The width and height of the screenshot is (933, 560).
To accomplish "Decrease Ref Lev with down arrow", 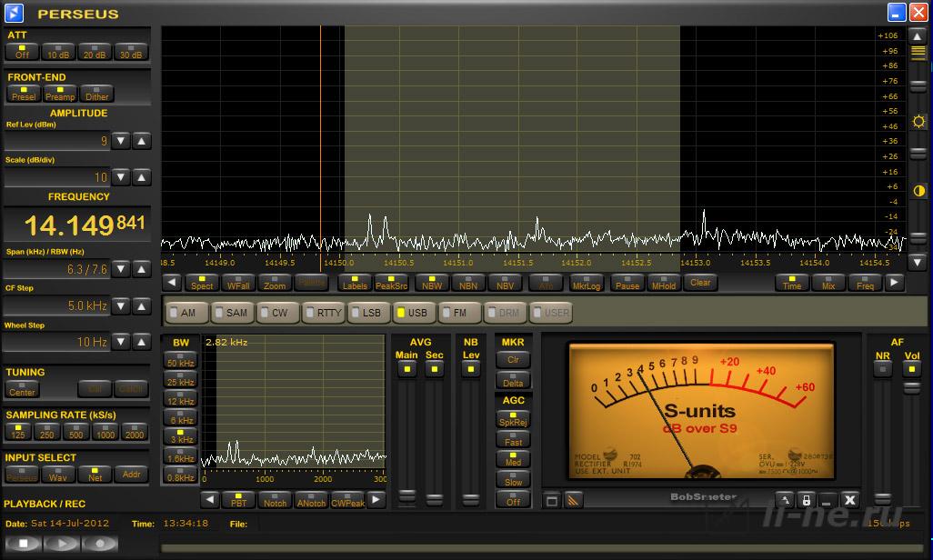I will pos(121,141).
